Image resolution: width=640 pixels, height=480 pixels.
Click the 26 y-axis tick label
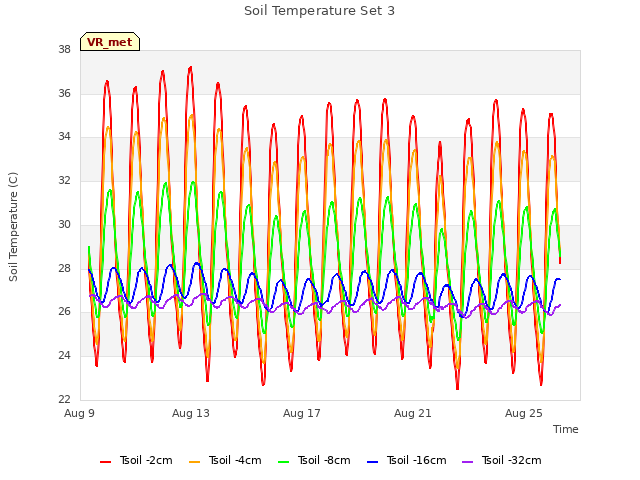64,311
